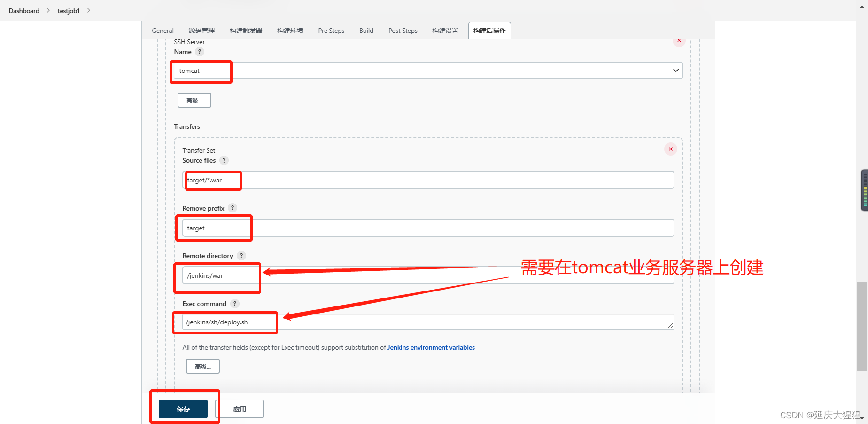868x424 pixels.
Task: Select the 构建后操作 tab
Action: tap(489, 31)
